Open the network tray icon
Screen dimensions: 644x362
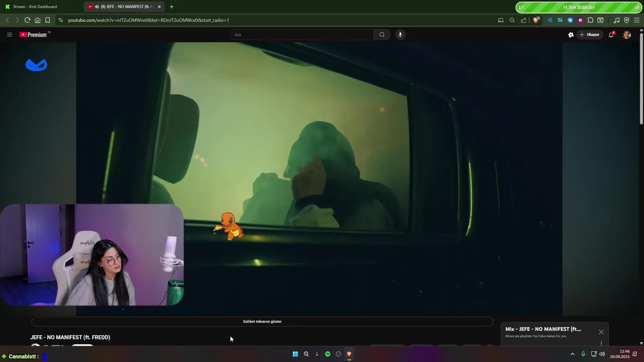pos(594,354)
